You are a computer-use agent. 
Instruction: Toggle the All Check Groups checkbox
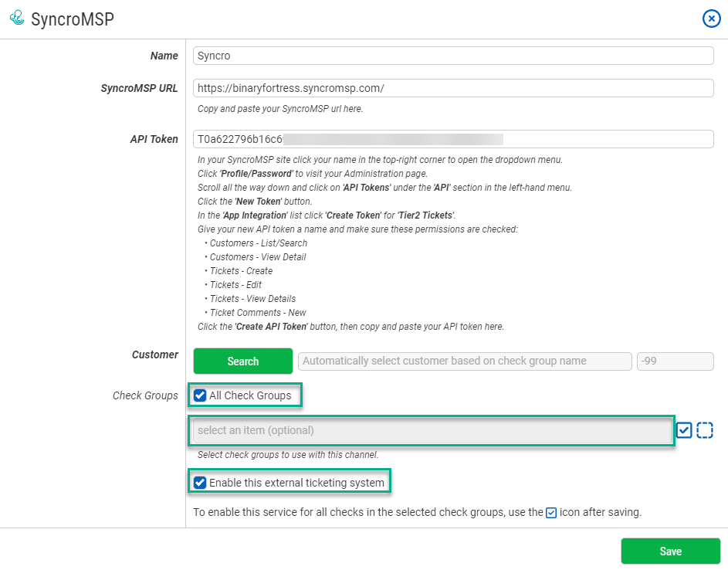[x=199, y=395]
